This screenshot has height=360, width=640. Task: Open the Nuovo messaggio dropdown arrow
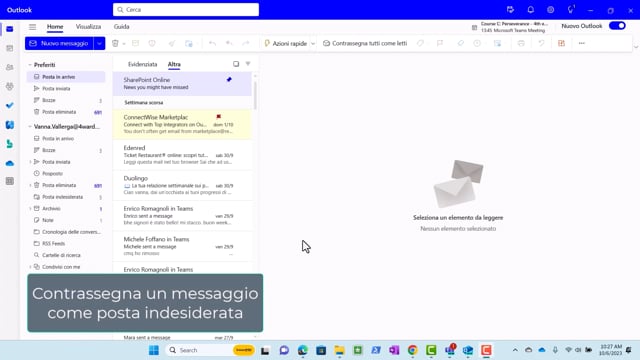(99, 43)
